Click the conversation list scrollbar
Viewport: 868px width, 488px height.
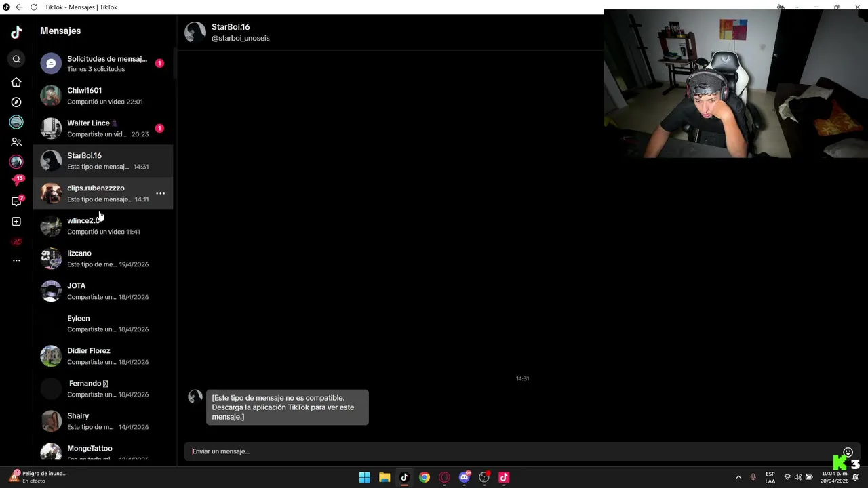tap(175, 63)
